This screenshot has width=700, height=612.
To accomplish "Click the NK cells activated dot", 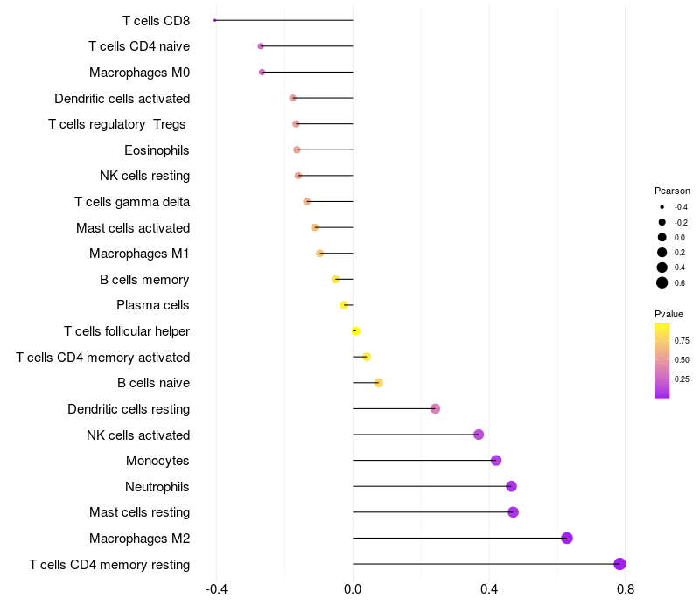I will pos(479,435).
